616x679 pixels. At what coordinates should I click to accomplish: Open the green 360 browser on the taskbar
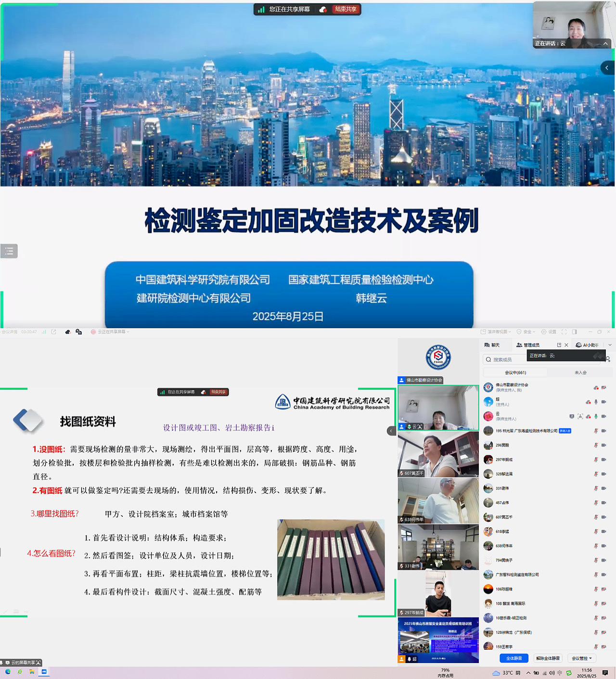20,672
